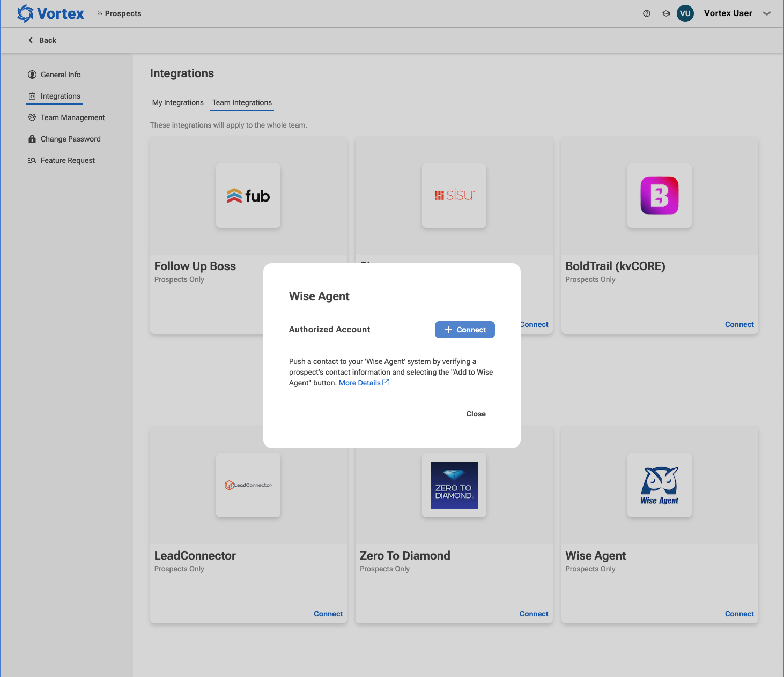Open the More Details link

coord(364,383)
